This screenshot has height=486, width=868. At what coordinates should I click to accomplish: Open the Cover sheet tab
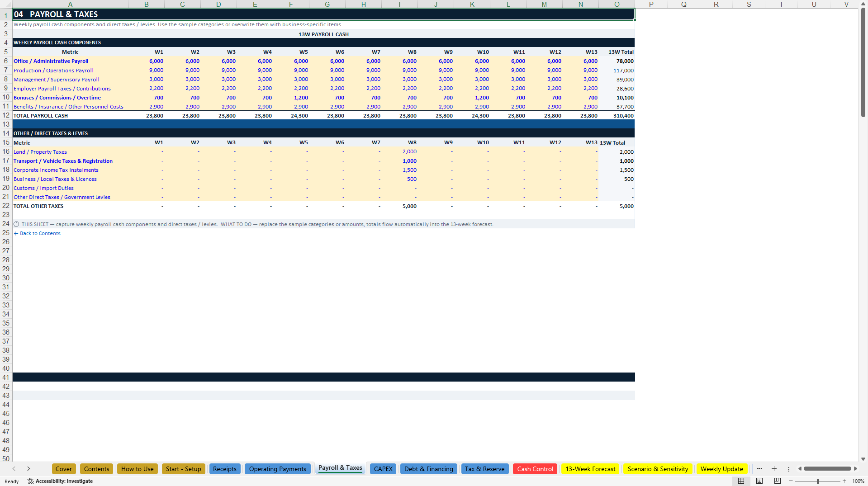point(64,469)
